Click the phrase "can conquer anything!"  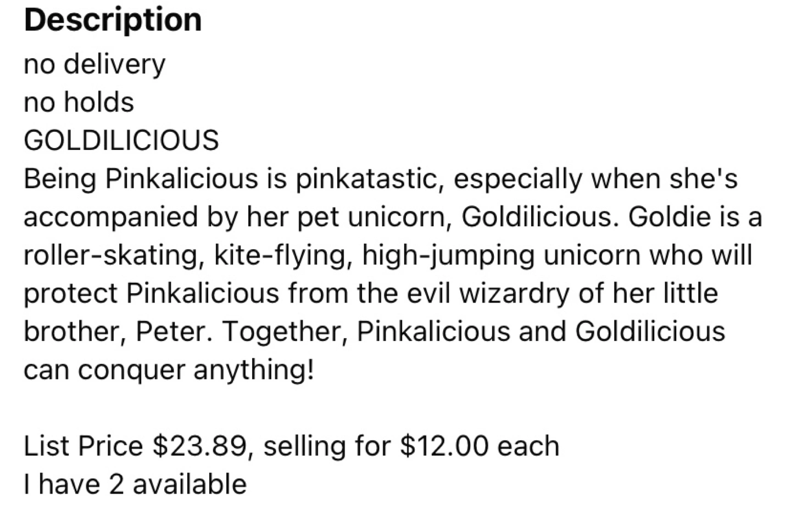[169, 369]
